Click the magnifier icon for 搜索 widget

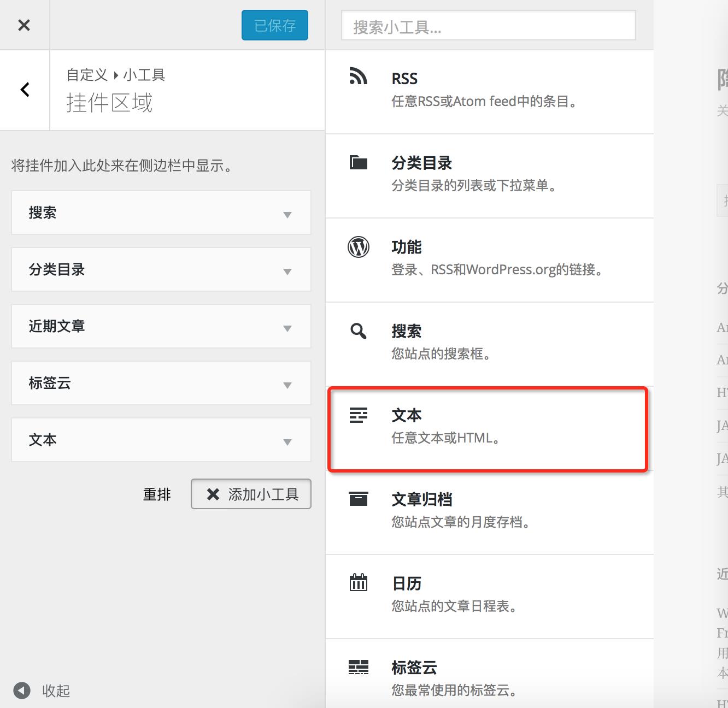coord(359,331)
